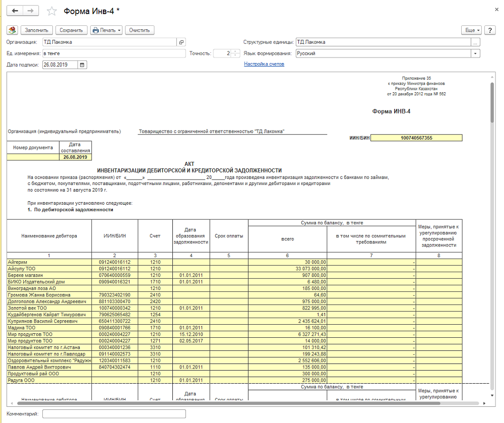Close the Форма Инв-4 tab
Image resolution: width=504 pixels, height=423 pixels.
click(x=497, y=10)
